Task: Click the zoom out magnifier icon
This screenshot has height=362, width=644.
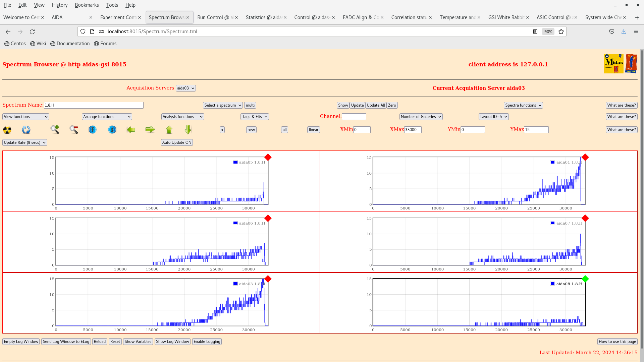Action: 74,129
